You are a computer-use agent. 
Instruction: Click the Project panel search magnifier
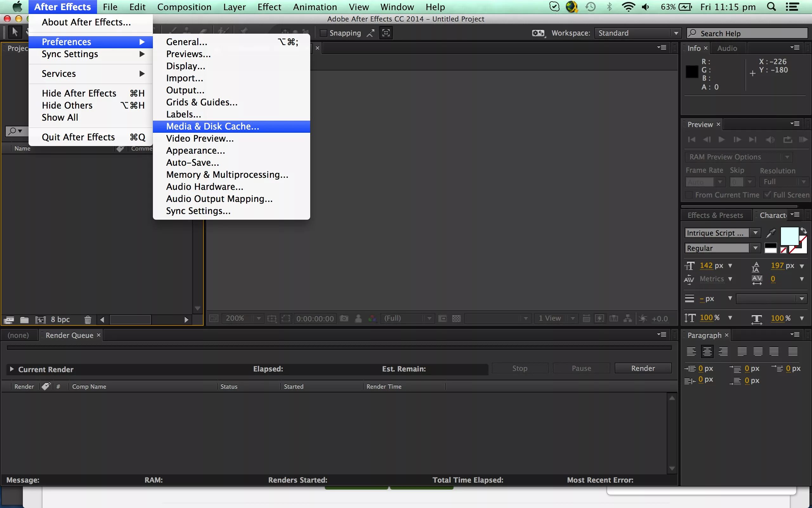(x=13, y=131)
